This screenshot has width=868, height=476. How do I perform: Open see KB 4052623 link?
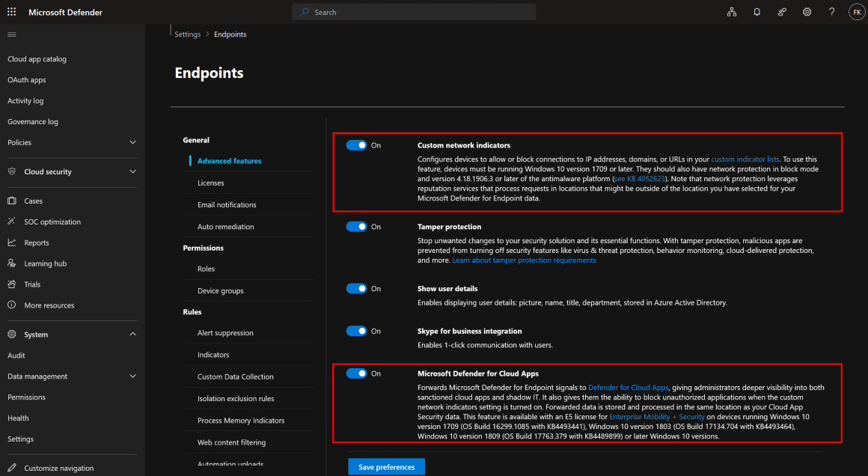click(639, 179)
